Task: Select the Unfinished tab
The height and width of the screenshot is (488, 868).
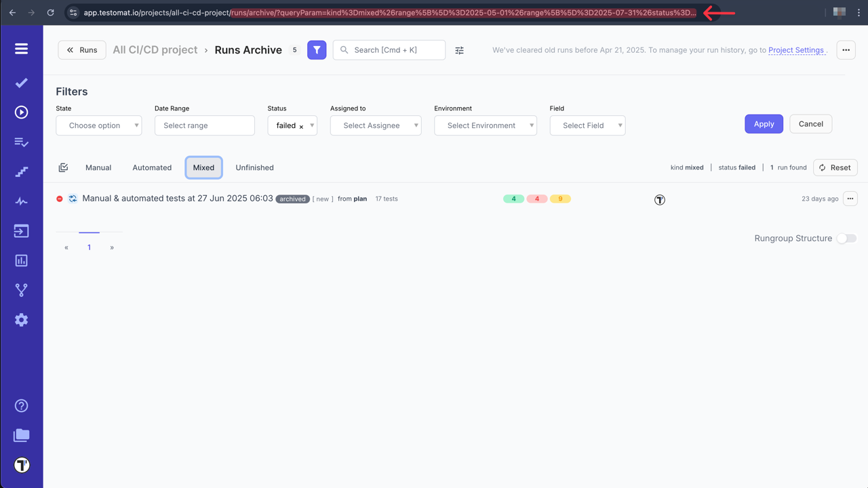Action: coord(254,167)
